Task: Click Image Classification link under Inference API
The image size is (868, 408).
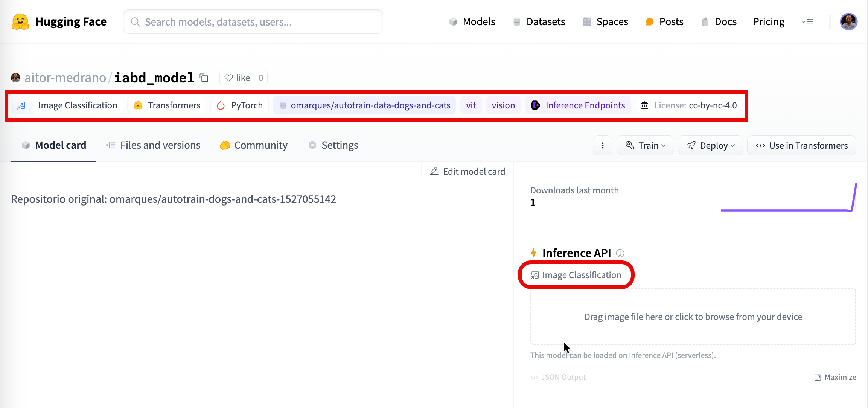Action: (576, 275)
